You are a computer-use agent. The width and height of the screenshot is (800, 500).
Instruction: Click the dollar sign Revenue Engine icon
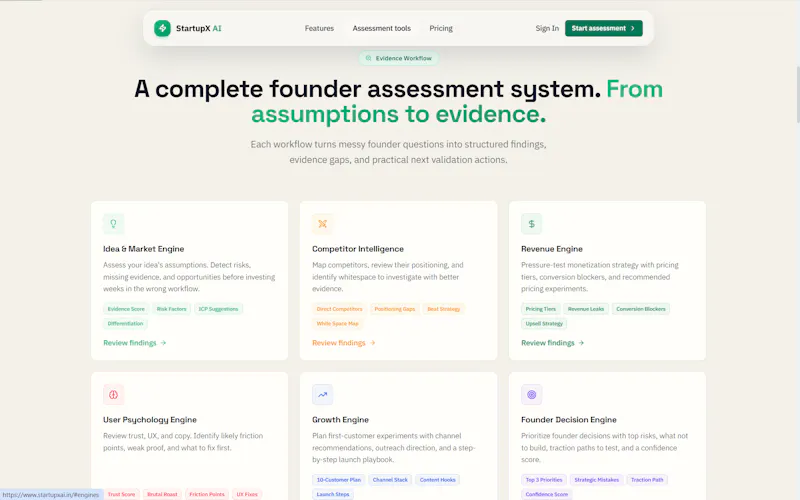532,223
